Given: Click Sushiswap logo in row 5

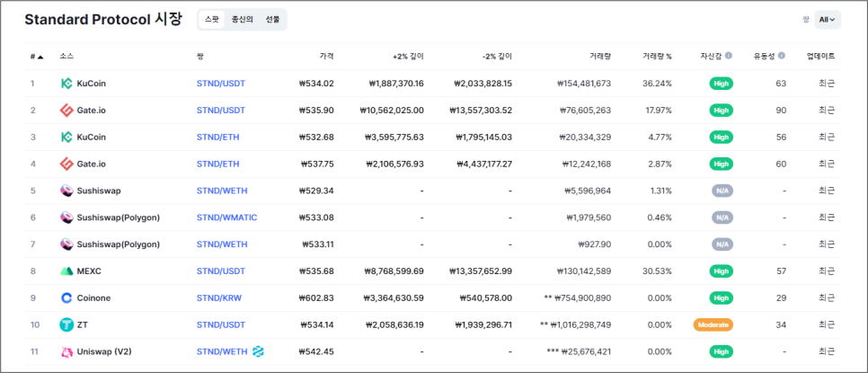Looking at the screenshot, I should [66, 191].
